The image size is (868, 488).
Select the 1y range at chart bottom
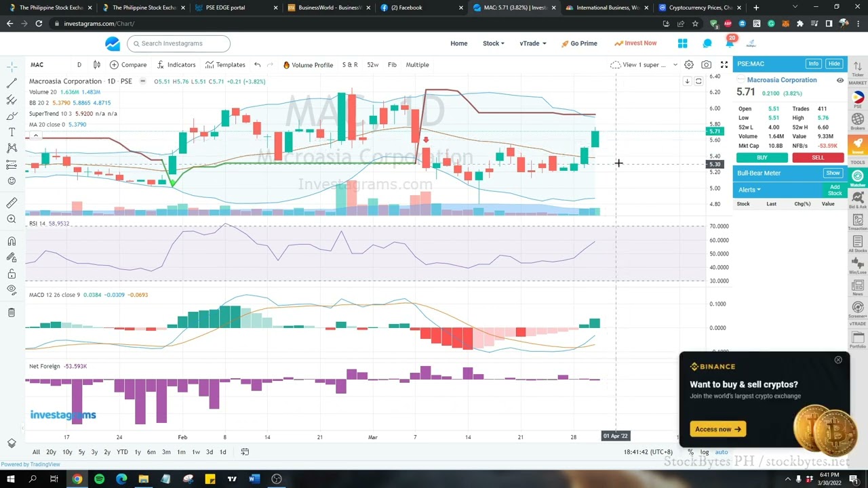coord(137,452)
